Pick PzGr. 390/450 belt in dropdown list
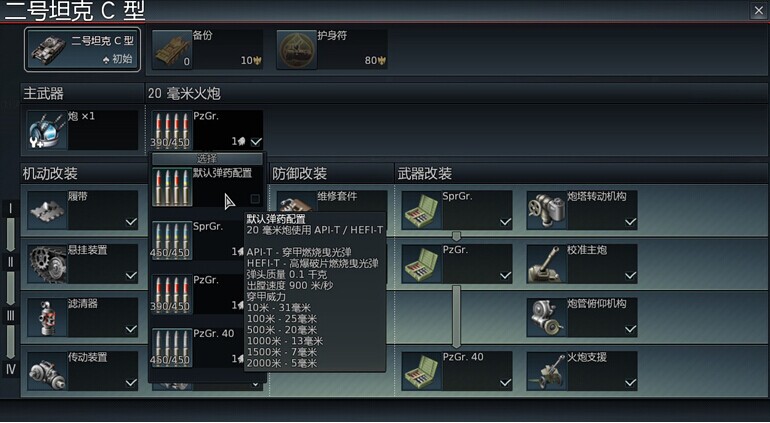Screen dimensions: 770x423 [x=207, y=294]
